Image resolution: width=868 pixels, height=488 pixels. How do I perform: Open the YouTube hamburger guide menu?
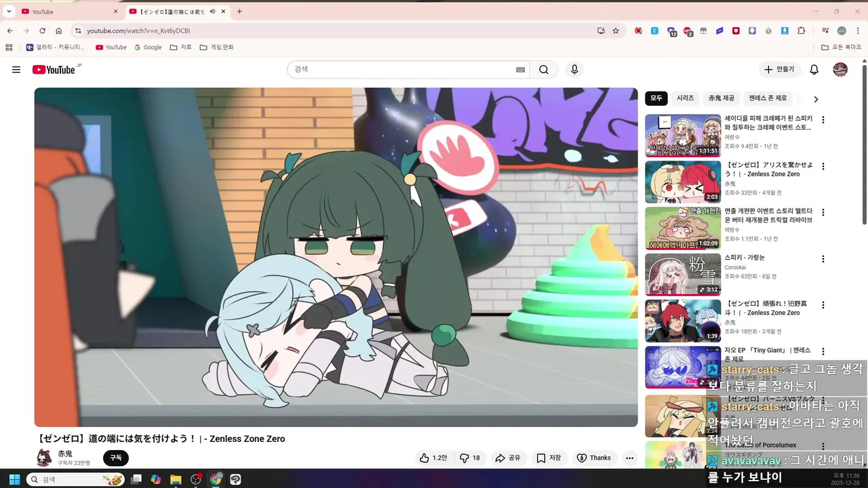tap(16, 70)
